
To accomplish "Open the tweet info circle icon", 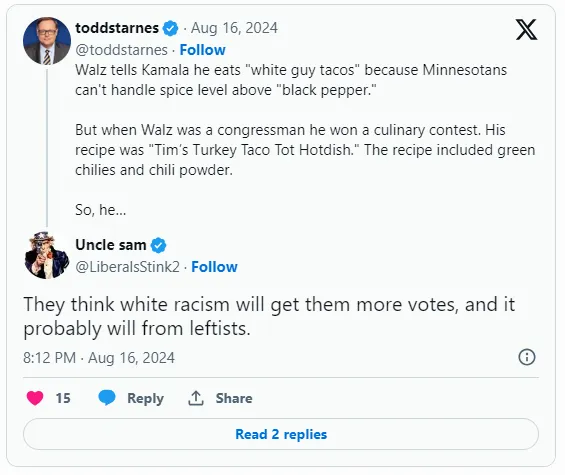I will pos(526,357).
